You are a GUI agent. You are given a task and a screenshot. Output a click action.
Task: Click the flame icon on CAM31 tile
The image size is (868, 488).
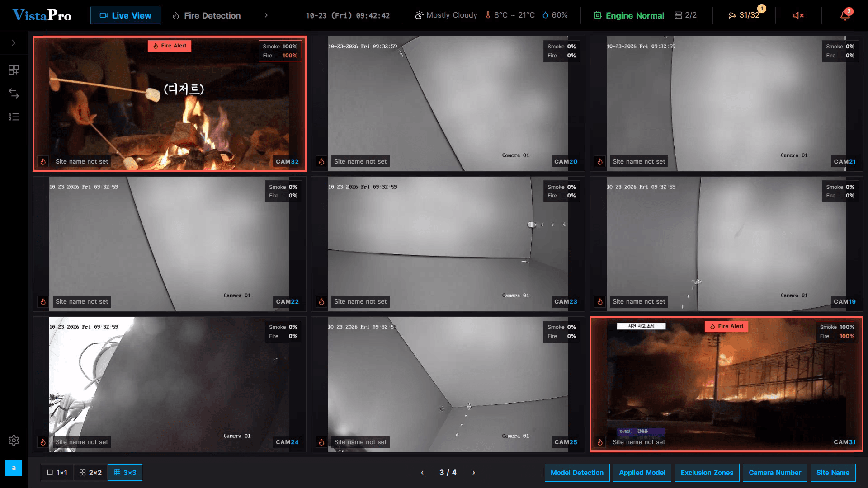pyautogui.click(x=600, y=442)
